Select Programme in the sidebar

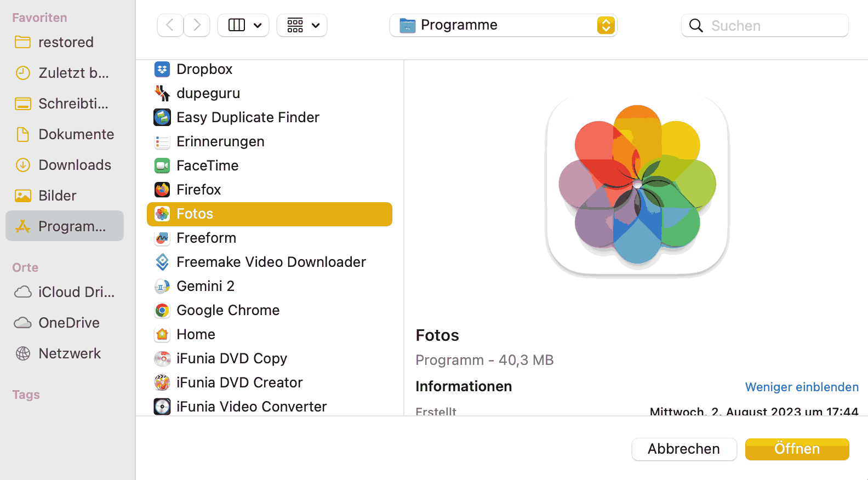(x=65, y=226)
